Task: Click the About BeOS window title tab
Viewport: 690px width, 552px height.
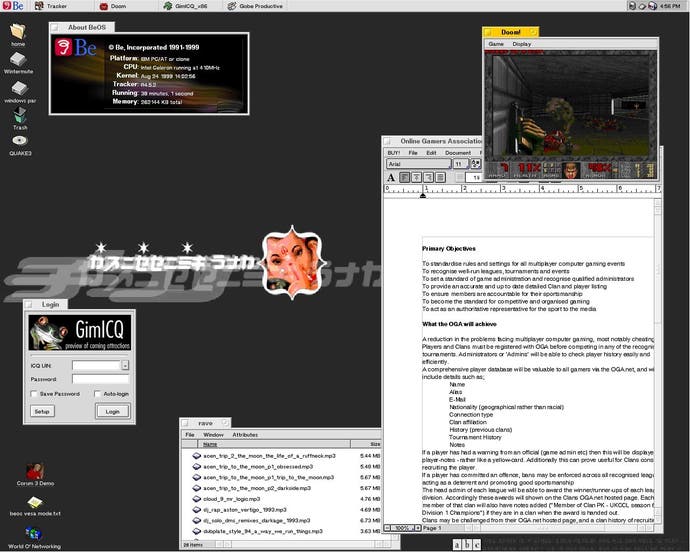Action: click(82, 27)
